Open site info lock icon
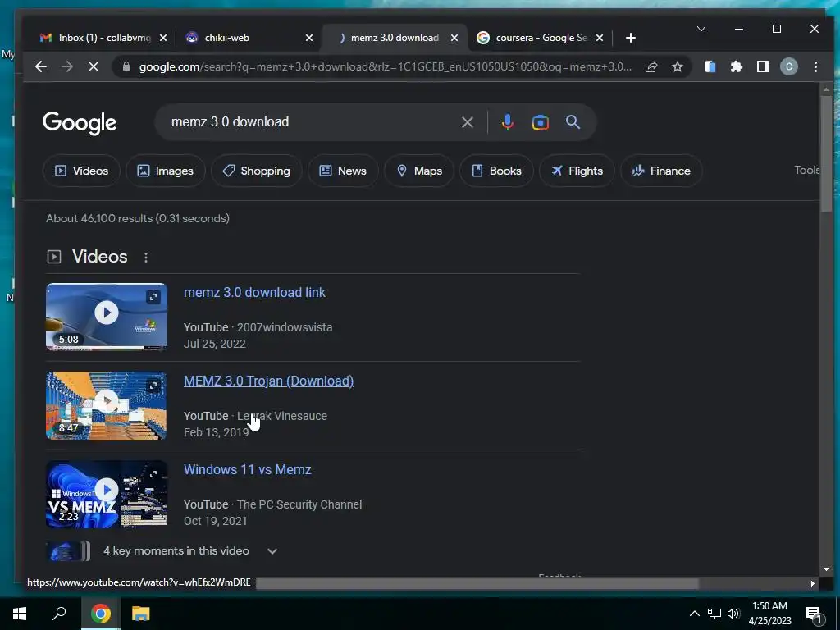840x630 pixels. [126, 66]
